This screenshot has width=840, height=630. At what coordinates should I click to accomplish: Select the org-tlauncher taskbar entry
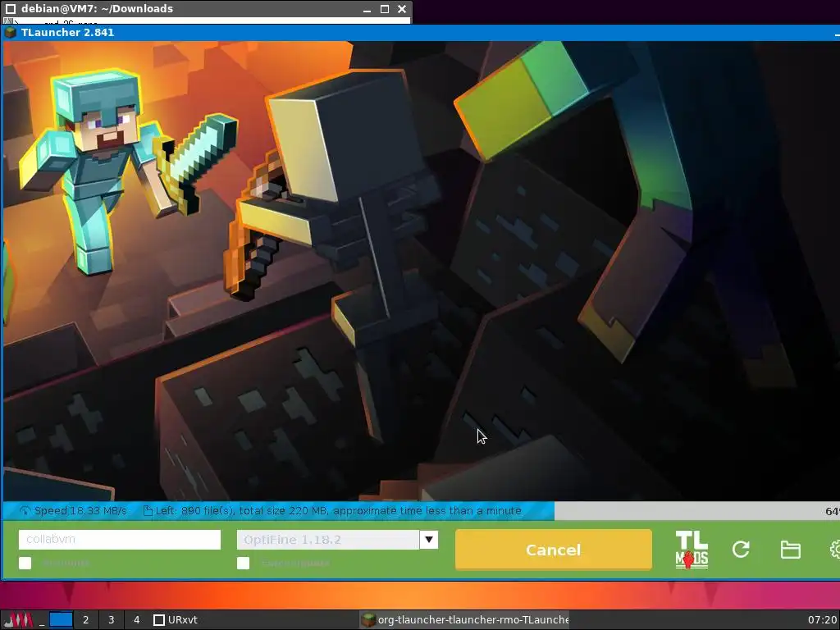464,620
